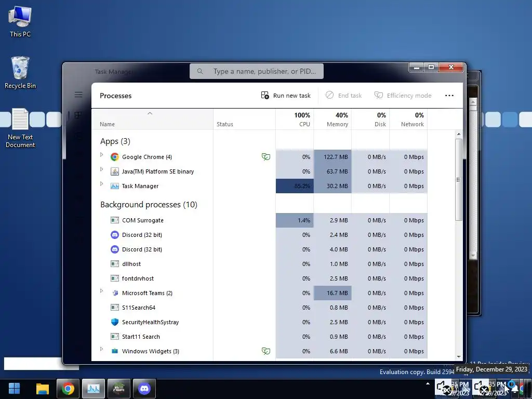Expand the Google Chrome process group
532x399 pixels.
pos(101,155)
